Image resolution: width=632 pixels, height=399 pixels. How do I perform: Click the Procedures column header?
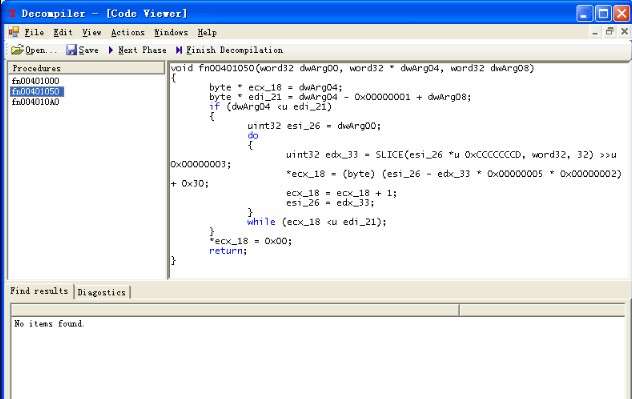(x=86, y=68)
